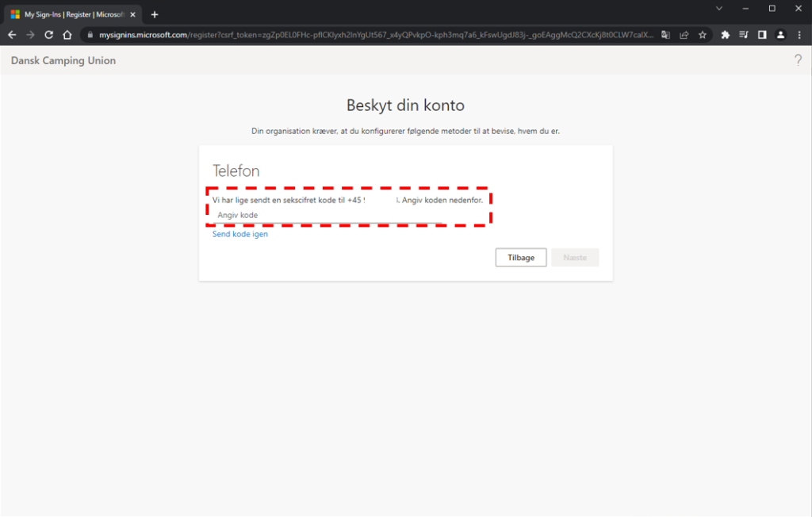
Task: Click the Tilbage button
Action: [x=521, y=258]
